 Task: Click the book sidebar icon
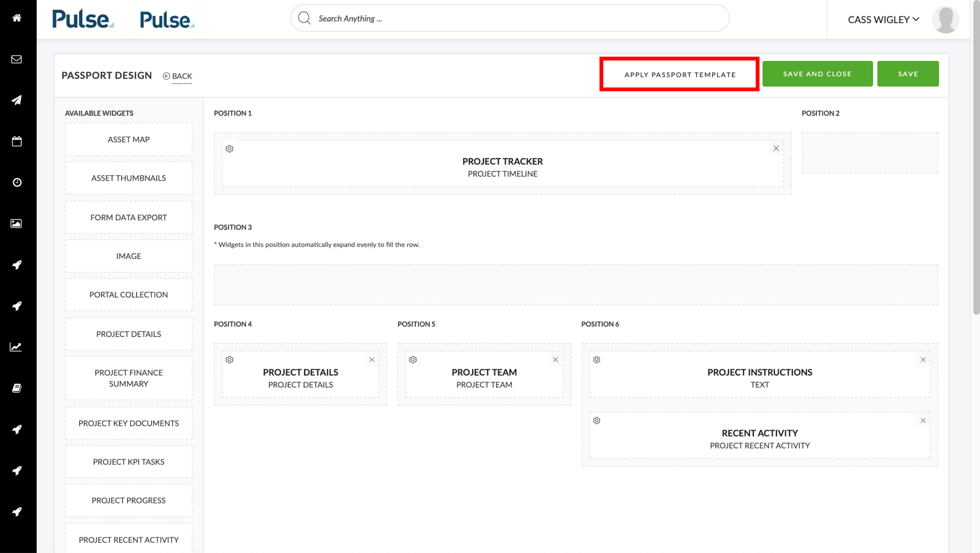point(16,388)
